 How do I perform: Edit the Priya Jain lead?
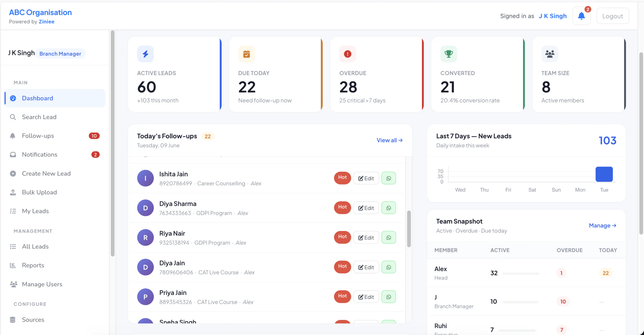tap(366, 297)
